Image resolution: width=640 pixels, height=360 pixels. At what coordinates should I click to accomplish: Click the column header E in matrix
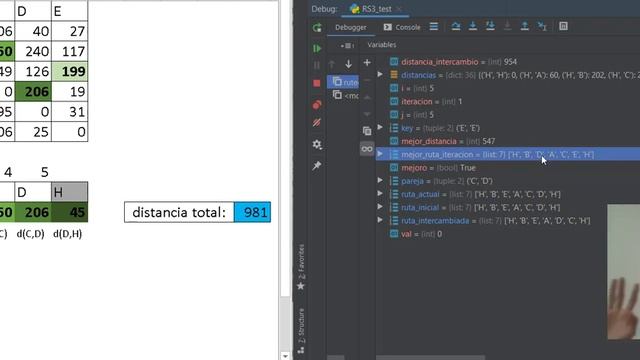(x=69, y=11)
